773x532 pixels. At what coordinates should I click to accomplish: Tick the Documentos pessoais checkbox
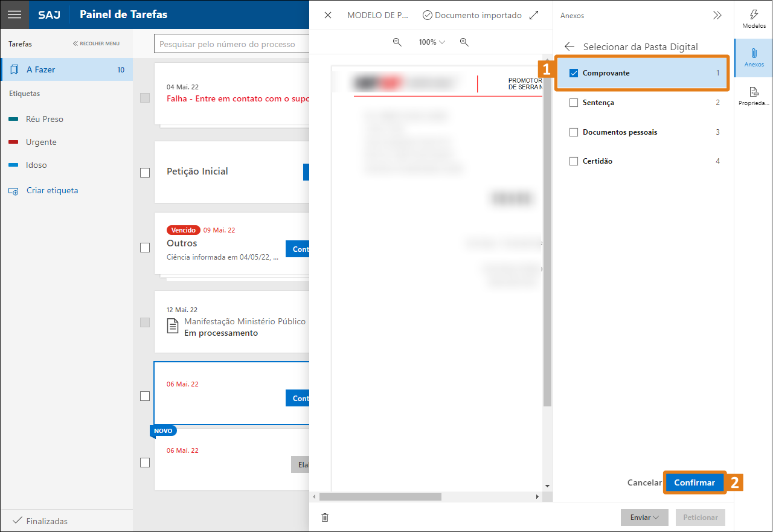coord(574,132)
